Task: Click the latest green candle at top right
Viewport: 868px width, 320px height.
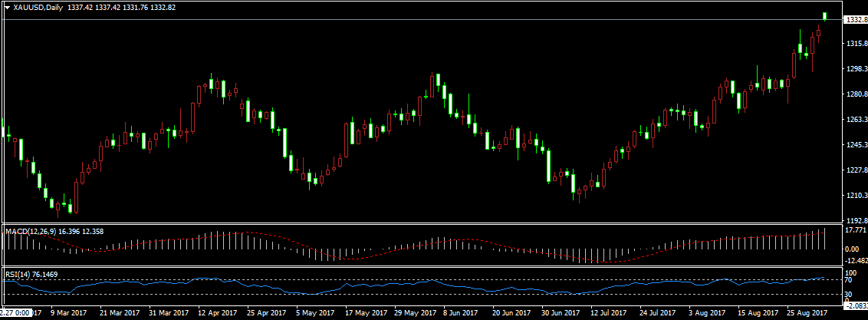Action: [x=824, y=15]
